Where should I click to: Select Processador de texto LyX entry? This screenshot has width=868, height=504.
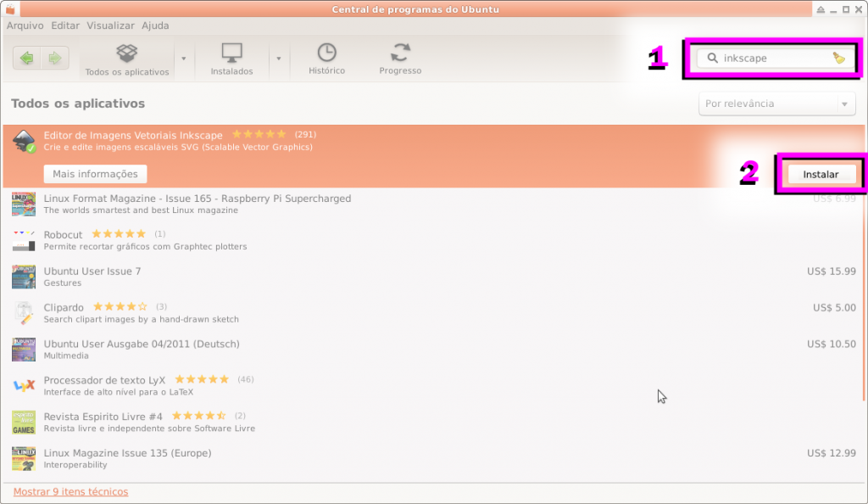point(434,385)
